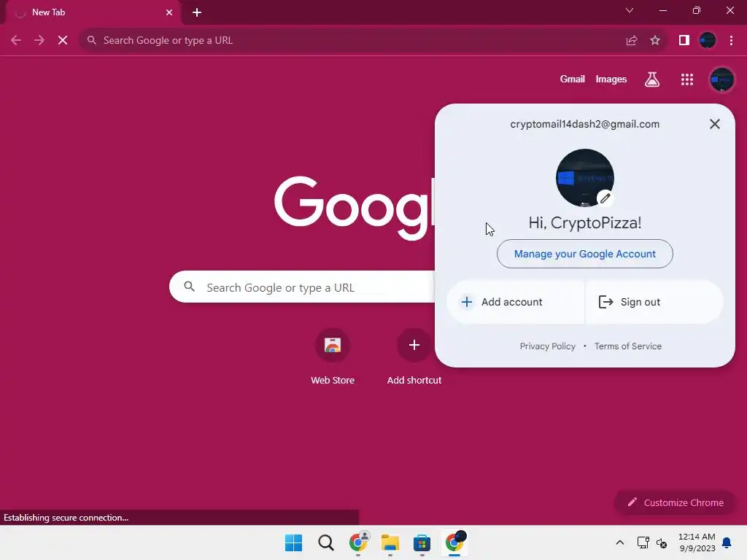Click Sign out

(654, 302)
